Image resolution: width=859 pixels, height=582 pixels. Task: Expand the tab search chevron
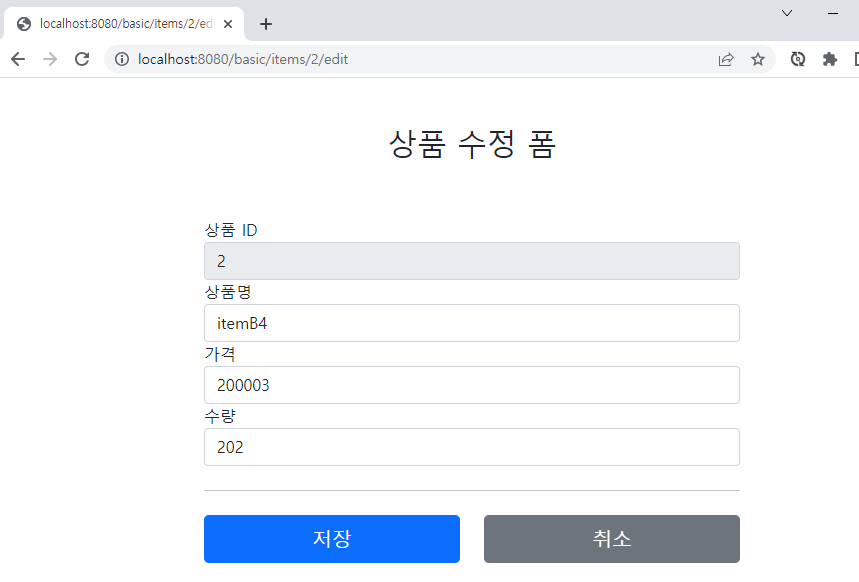pyautogui.click(x=787, y=13)
